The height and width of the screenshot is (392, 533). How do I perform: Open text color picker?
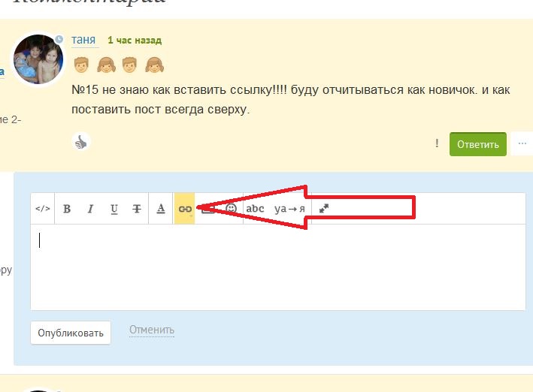click(x=161, y=209)
